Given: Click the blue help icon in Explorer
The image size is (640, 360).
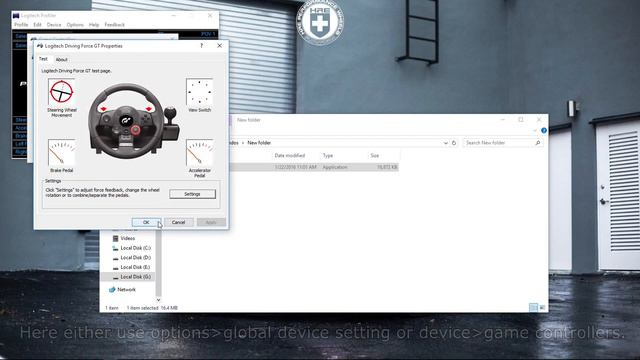Looking at the screenshot, I should click(x=544, y=131).
